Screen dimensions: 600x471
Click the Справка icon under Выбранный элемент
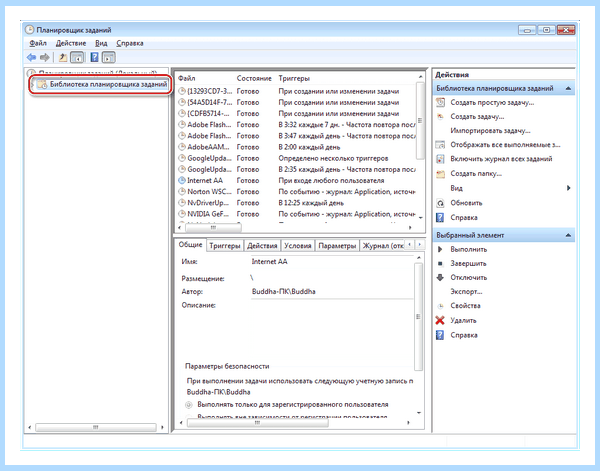pos(440,335)
